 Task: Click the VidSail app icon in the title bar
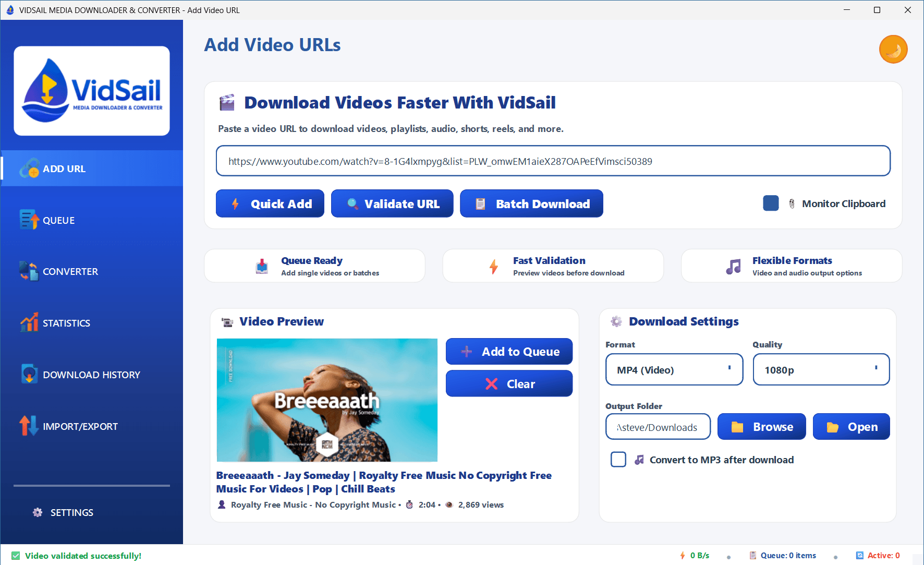coord(10,10)
